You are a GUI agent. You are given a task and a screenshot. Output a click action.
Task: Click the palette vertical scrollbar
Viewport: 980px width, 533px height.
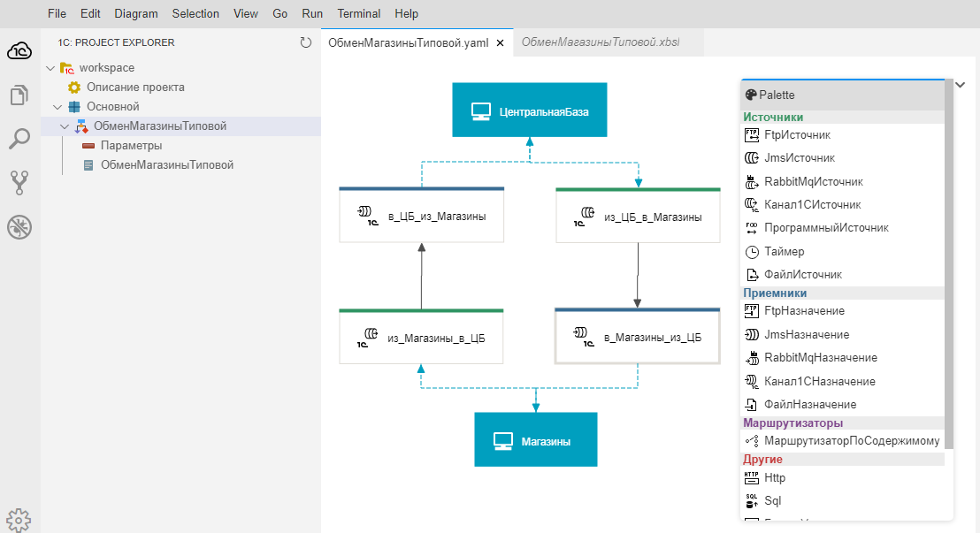949,265
